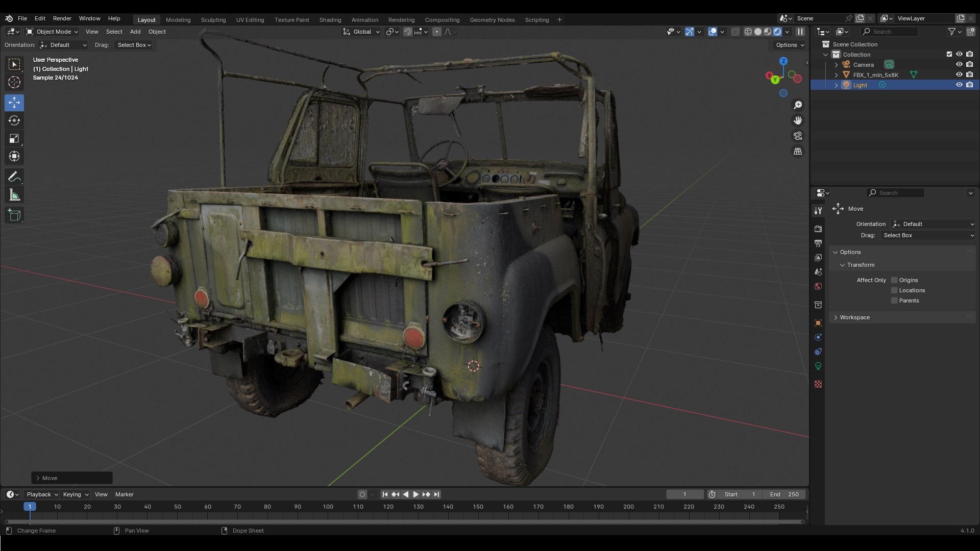
Task: Click the viewport Options button
Action: point(790,45)
